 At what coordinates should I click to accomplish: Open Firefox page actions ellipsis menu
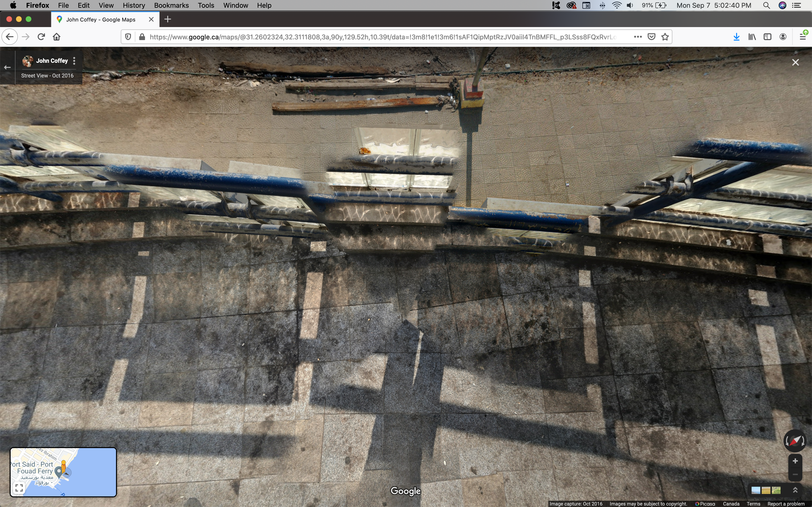point(638,37)
